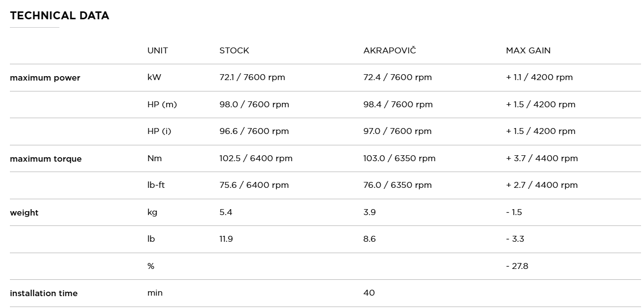Select the weight row label
Image resolution: width=644 pixels, height=308 pixels.
(x=24, y=213)
